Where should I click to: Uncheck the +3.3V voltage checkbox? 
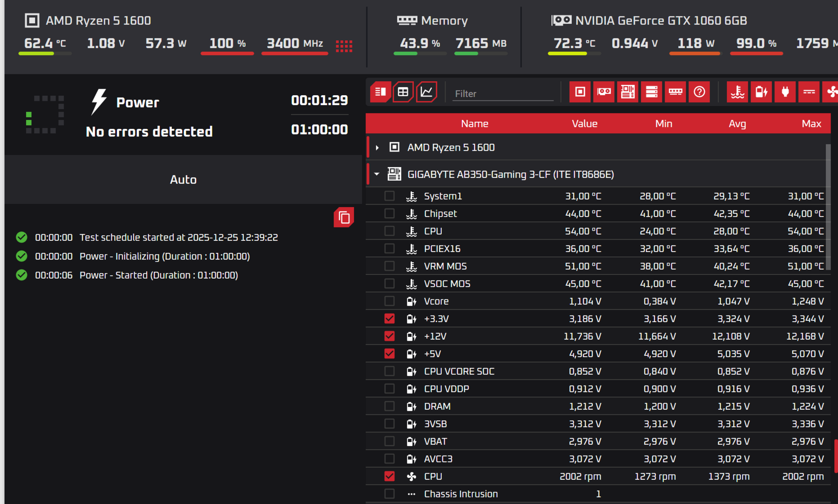[x=389, y=319]
